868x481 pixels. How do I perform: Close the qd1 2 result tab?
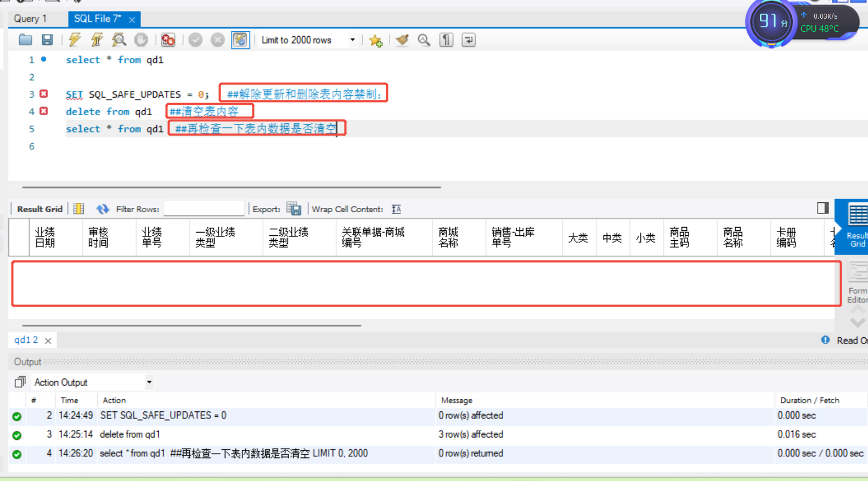(48, 341)
